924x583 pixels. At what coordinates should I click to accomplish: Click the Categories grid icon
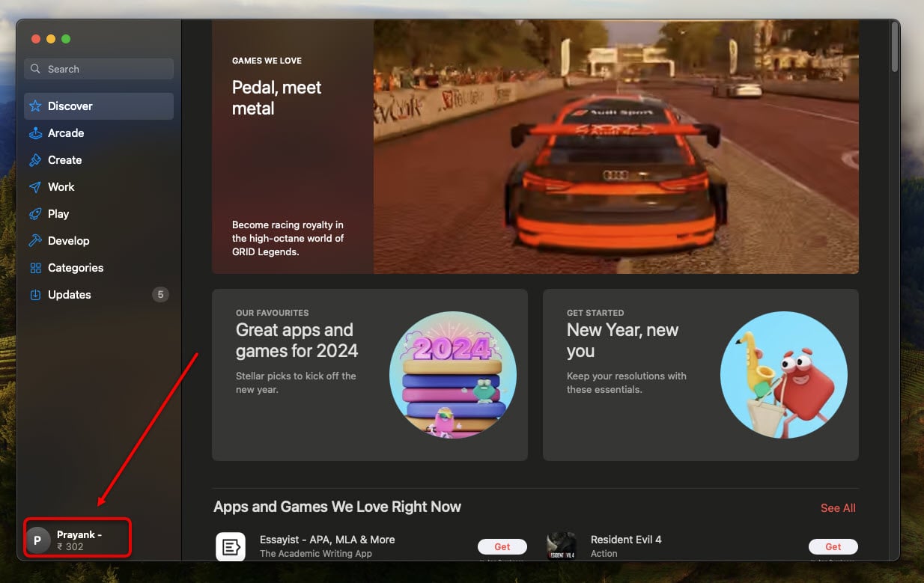pyautogui.click(x=35, y=268)
